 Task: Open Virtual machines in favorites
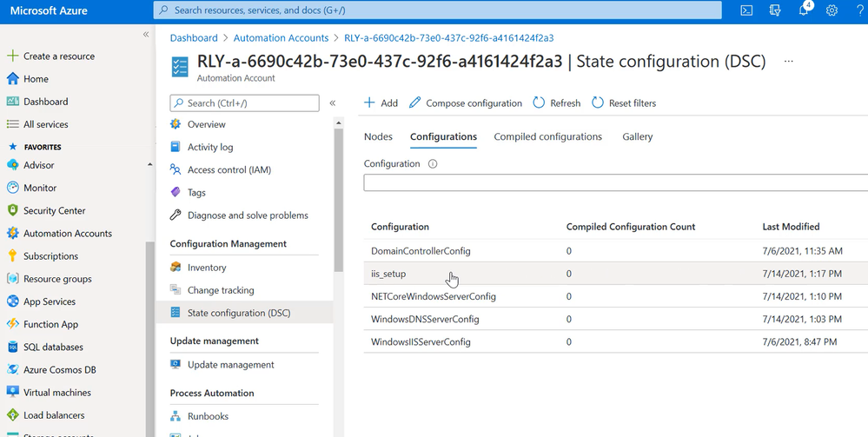(x=57, y=392)
